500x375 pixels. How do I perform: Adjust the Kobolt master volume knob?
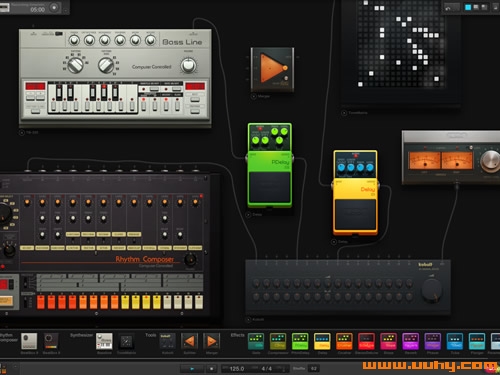click(x=432, y=290)
